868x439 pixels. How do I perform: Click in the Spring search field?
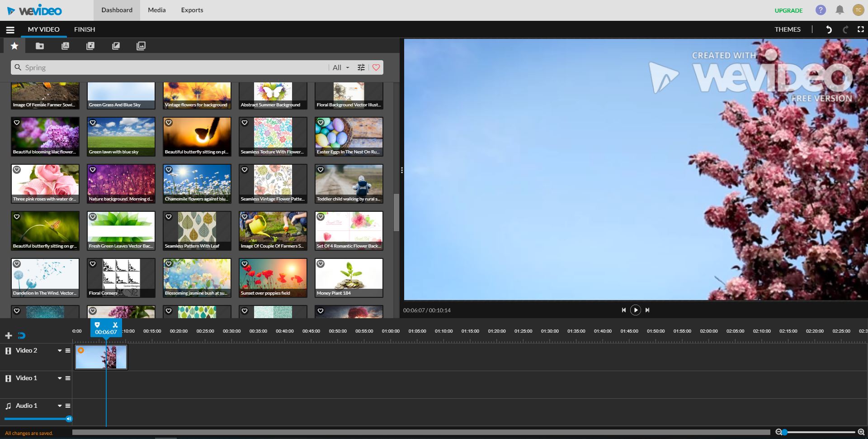[175, 67]
